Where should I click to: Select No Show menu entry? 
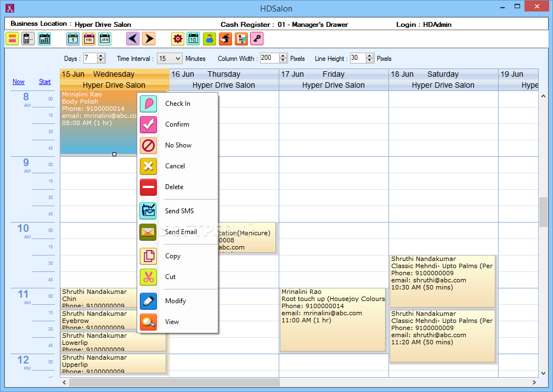pos(178,145)
